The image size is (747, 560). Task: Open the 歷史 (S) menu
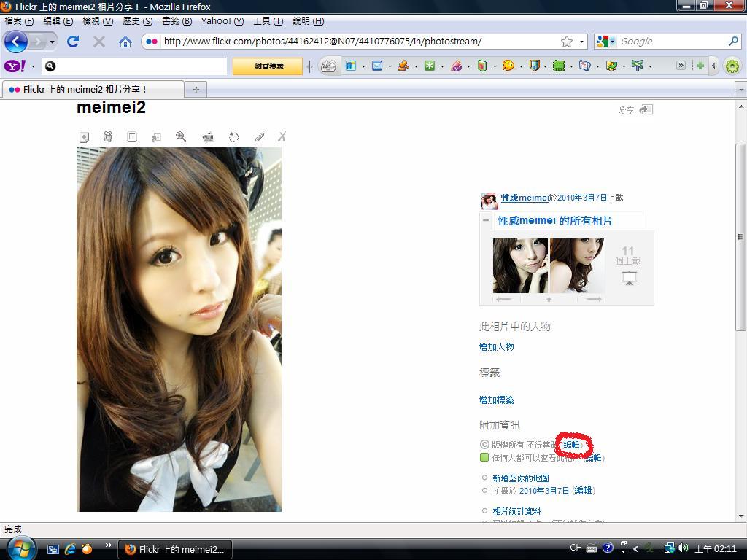[x=138, y=21]
